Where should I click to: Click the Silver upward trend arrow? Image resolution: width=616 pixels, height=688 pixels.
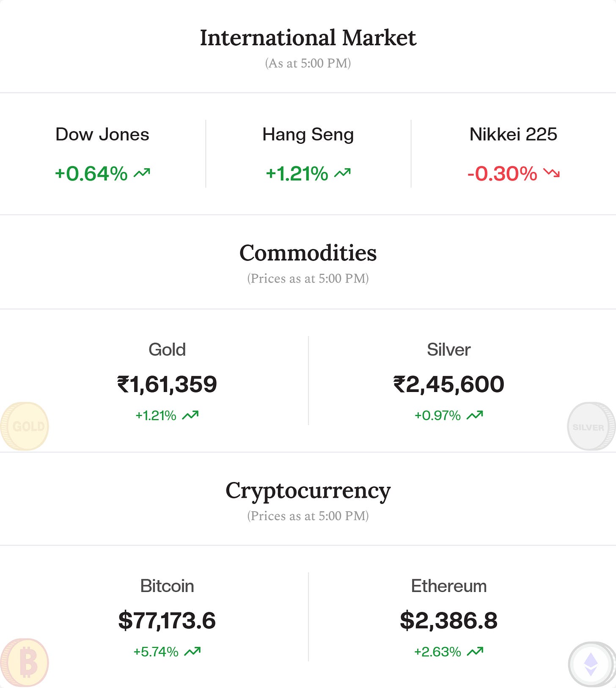coord(475,415)
